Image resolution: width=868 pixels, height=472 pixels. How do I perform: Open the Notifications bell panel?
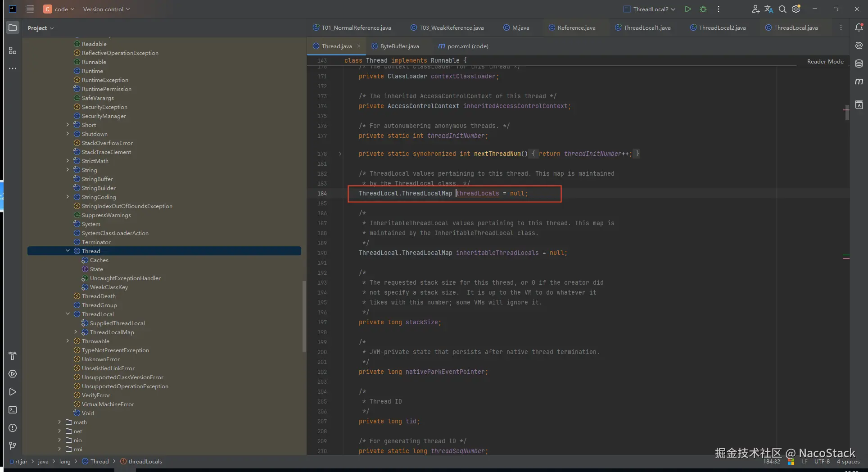(x=859, y=28)
